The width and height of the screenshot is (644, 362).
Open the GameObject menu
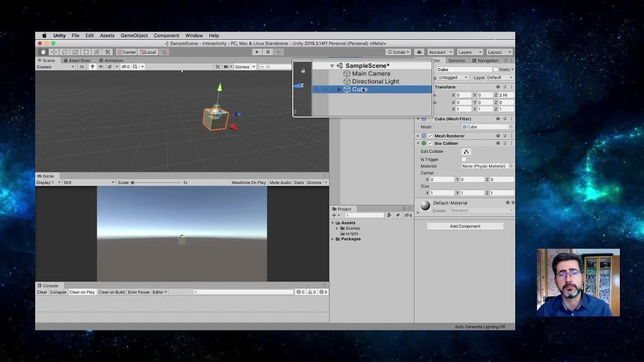tap(134, 36)
